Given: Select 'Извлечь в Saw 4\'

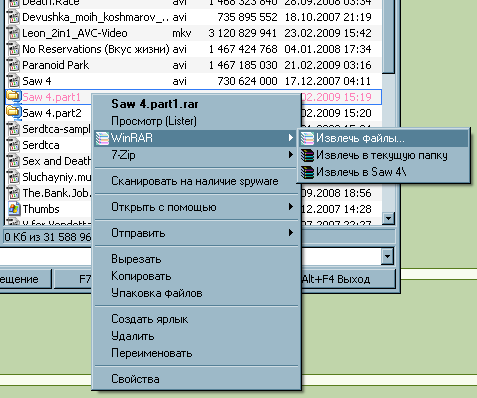Looking at the screenshot, I should click(x=383, y=172).
